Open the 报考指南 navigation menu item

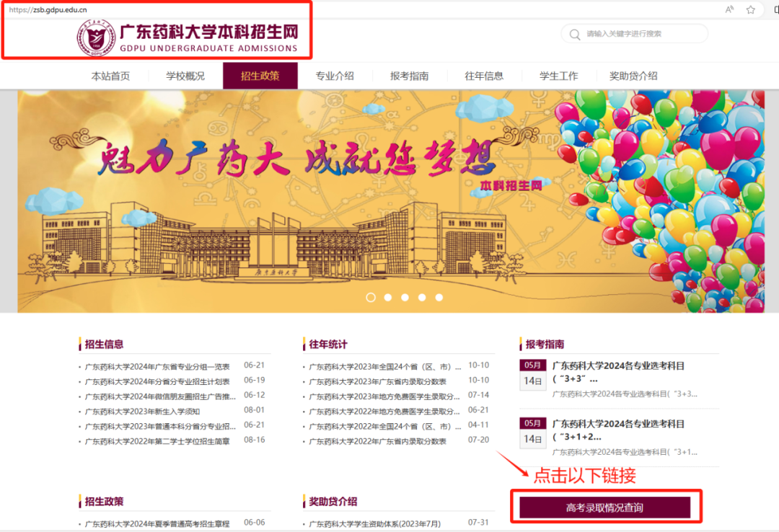[x=410, y=76]
